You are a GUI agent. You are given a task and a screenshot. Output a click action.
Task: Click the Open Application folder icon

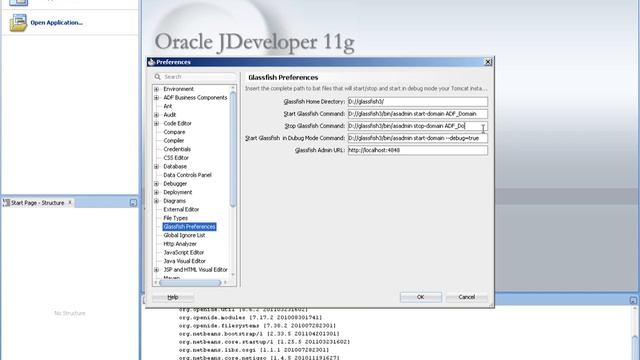click(18, 23)
